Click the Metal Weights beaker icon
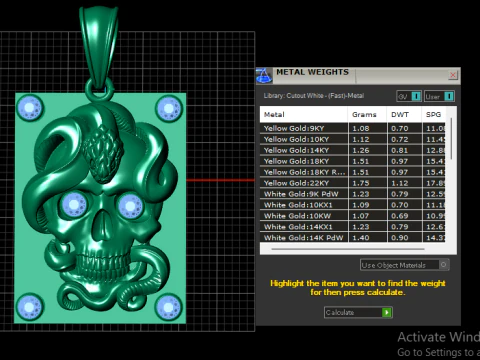Viewport: 480px width, 360px height. click(264, 75)
